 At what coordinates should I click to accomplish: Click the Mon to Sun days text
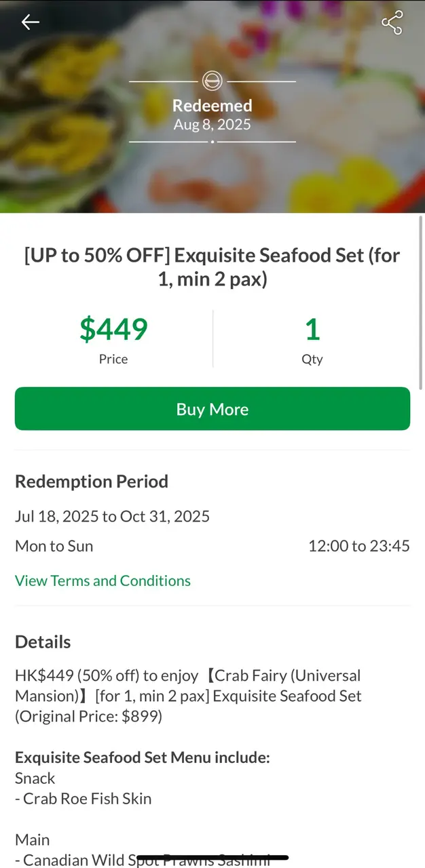54,546
